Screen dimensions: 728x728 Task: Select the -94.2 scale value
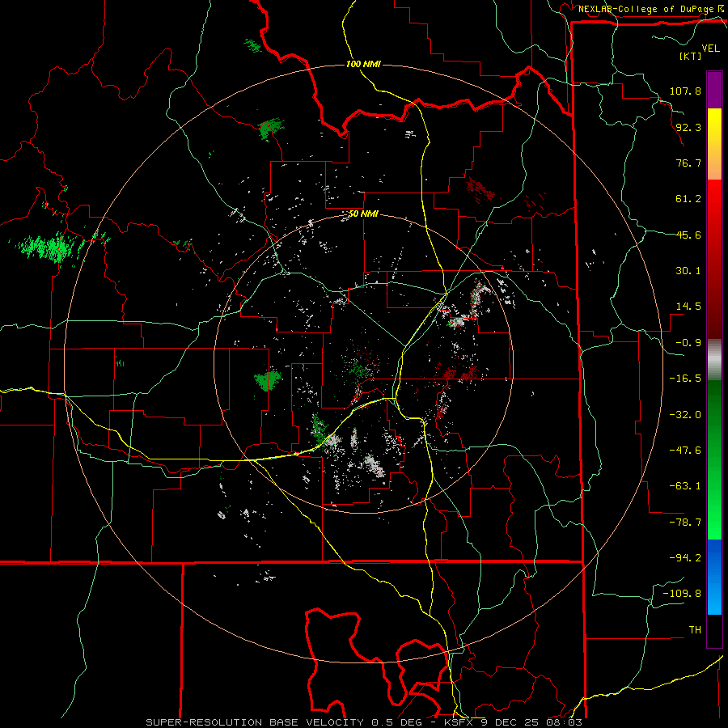click(x=685, y=557)
